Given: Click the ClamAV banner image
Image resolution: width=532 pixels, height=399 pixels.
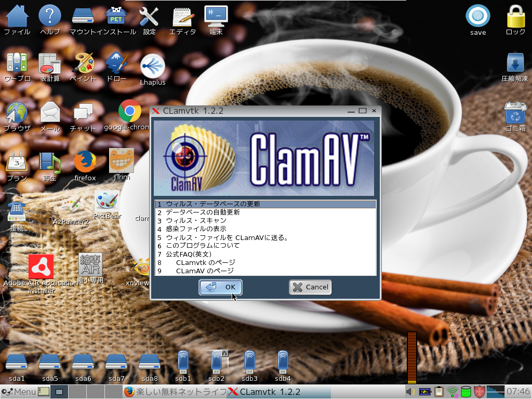Looking at the screenshot, I should [x=264, y=158].
